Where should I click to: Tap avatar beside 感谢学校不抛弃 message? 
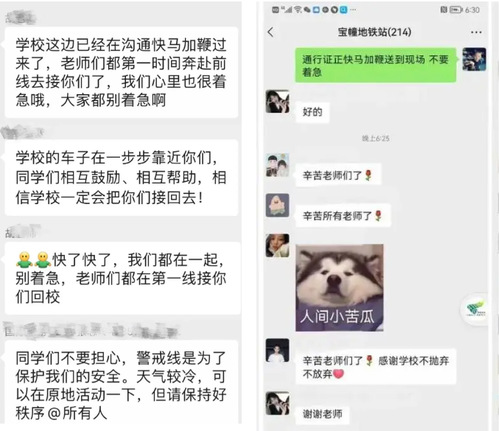tap(277, 350)
